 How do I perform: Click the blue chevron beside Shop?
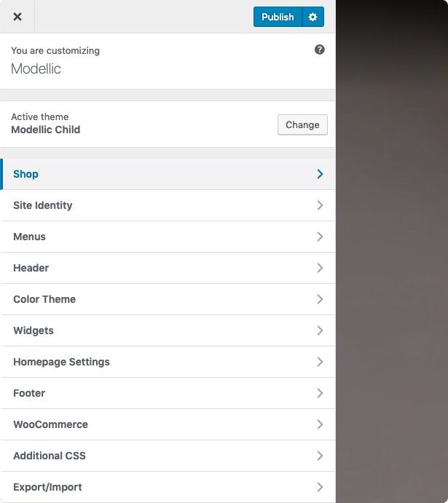click(x=320, y=174)
